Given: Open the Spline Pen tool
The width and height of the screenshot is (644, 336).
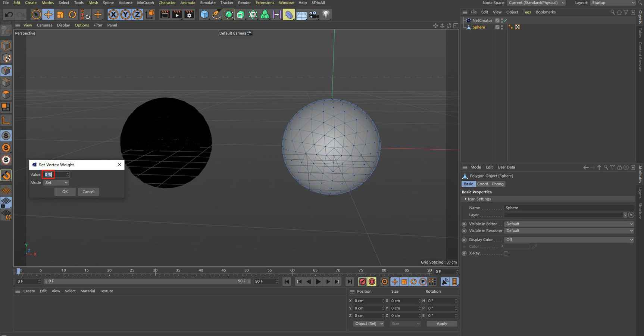Looking at the screenshot, I should 216,15.
